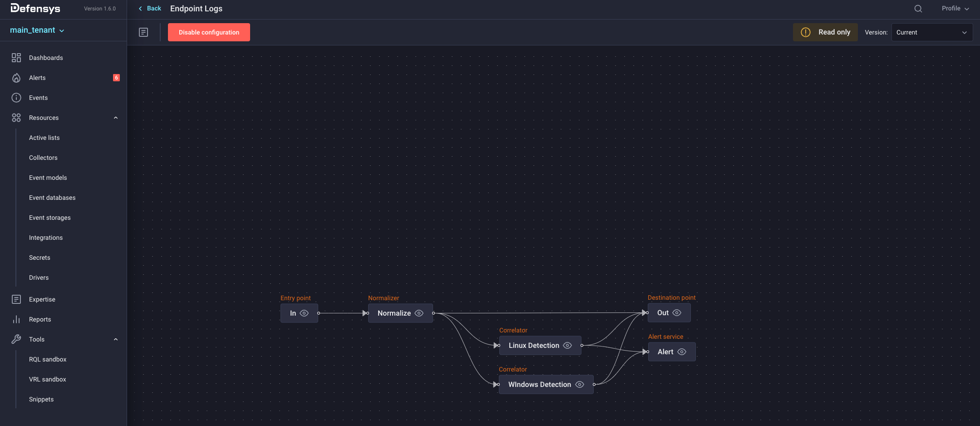Collapse the Tools section chevron
Viewport: 980px width, 426px height.
[116, 339]
